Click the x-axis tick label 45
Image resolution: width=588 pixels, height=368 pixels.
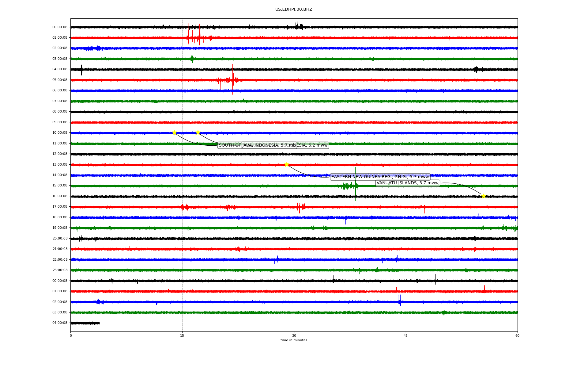tap(406, 335)
